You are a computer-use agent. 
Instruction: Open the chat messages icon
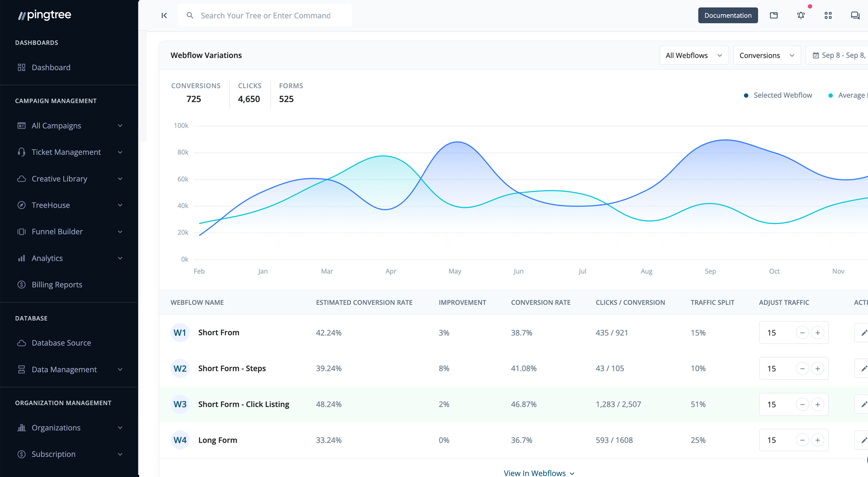855,15
